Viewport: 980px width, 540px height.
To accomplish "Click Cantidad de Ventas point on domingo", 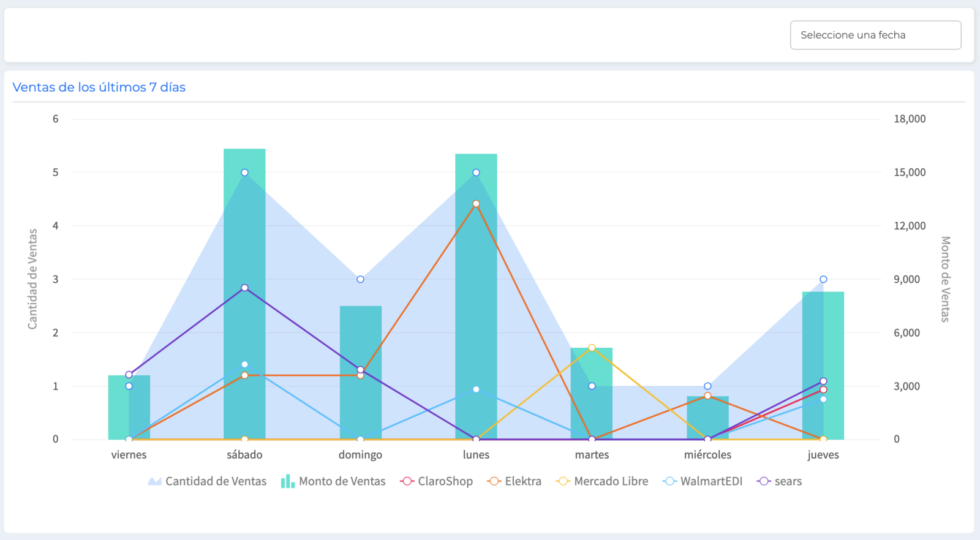I will click(360, 279).
